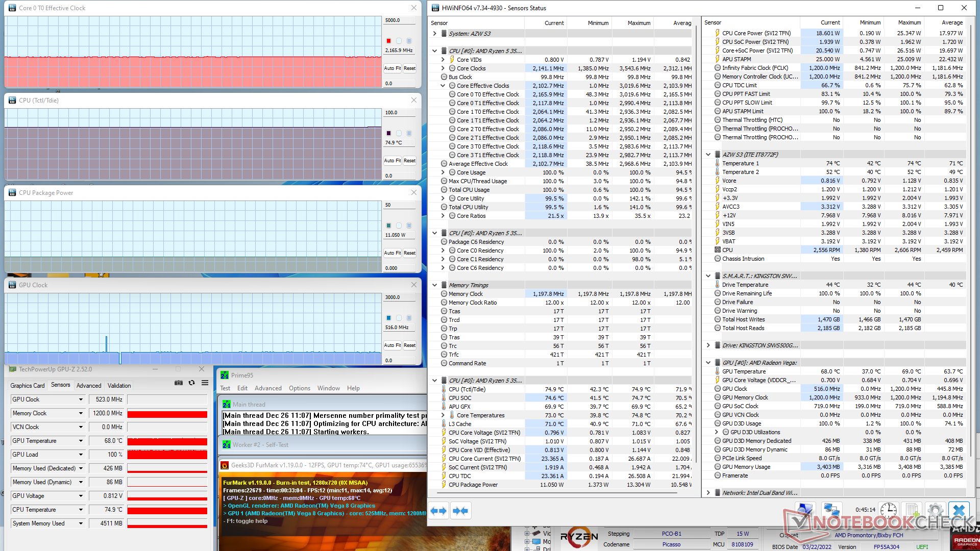Open the Test menu in Prime95

click(x=225, y=388)
